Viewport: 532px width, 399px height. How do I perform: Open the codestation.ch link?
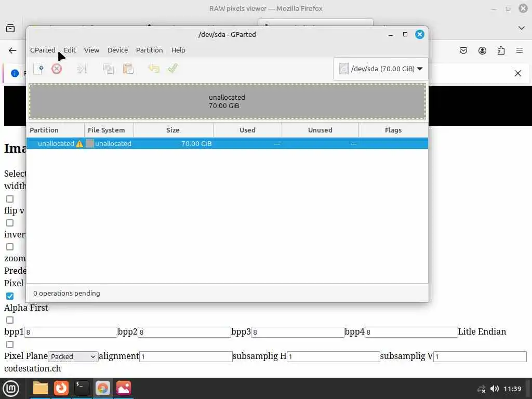point(33,368)
